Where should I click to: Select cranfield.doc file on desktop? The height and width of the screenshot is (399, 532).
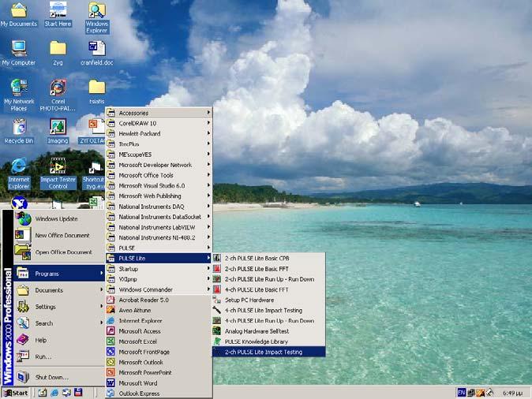click(x=97, y=53)
